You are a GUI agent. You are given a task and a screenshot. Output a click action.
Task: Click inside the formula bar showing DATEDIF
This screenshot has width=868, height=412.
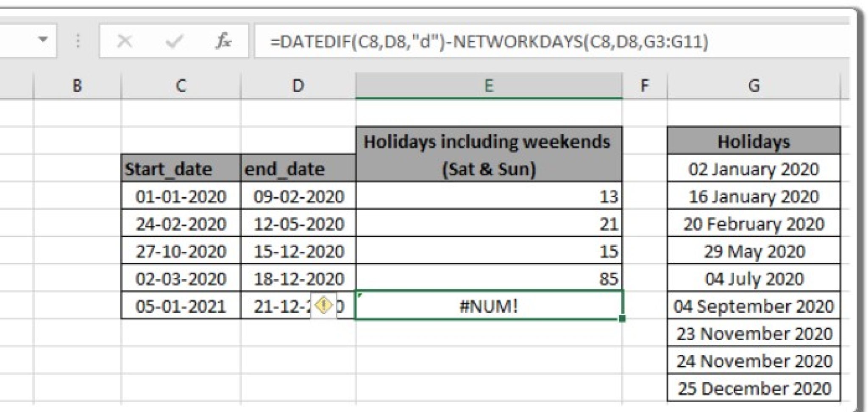click(x=466, y=41)
